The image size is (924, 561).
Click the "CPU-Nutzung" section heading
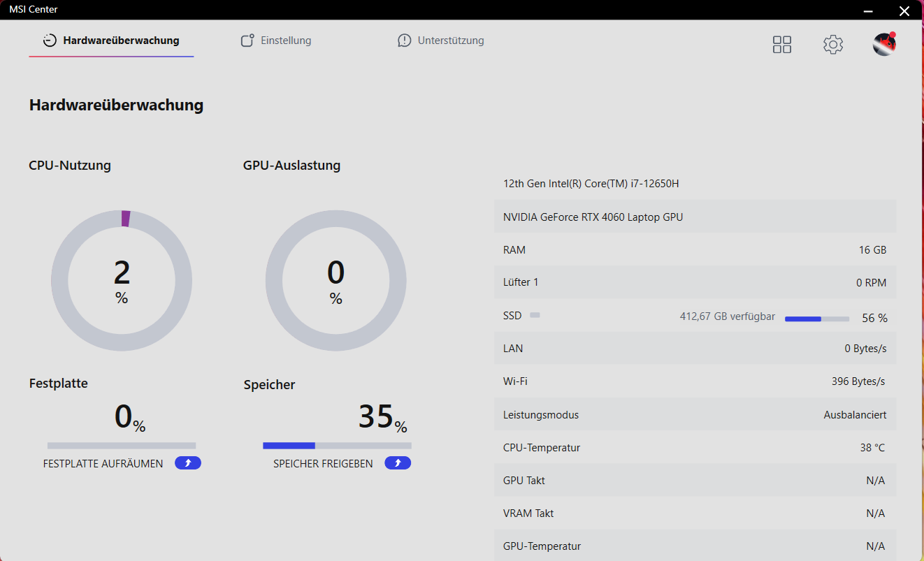(70, 166)
